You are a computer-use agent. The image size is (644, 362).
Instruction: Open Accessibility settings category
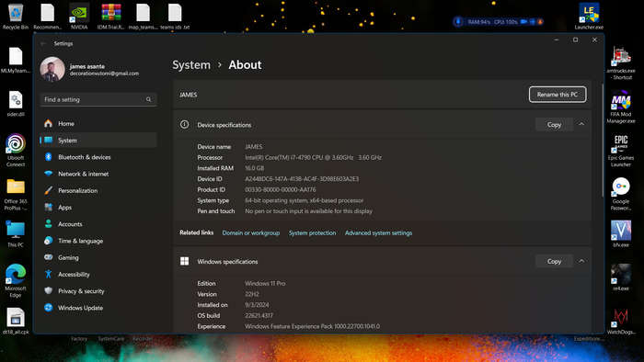(98, 275)
